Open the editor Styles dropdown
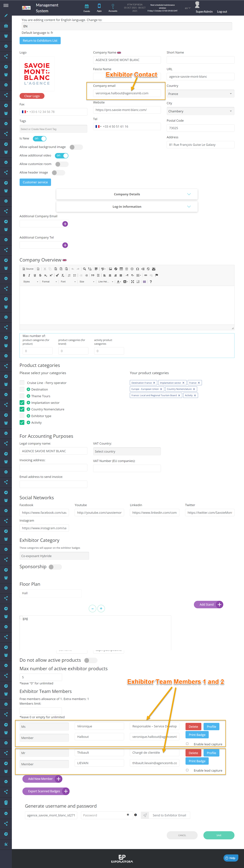This screenshot has height=868, width=244. [31, 282]
